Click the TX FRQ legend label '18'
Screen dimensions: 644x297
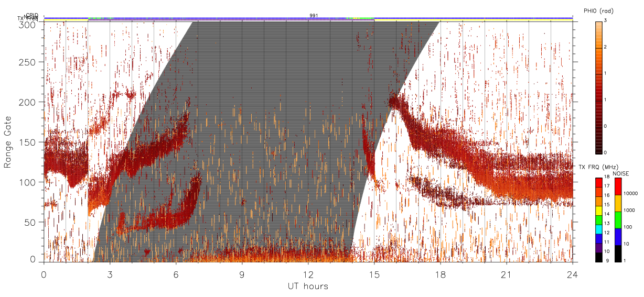click(607, 177)
